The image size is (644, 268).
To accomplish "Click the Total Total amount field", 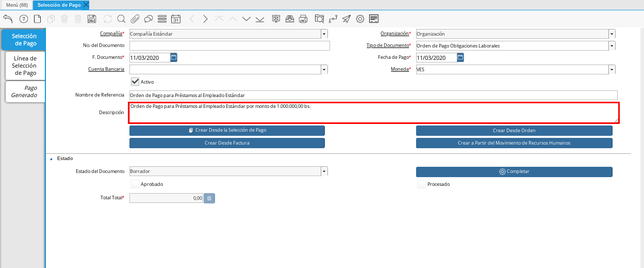I will (167, 198).
